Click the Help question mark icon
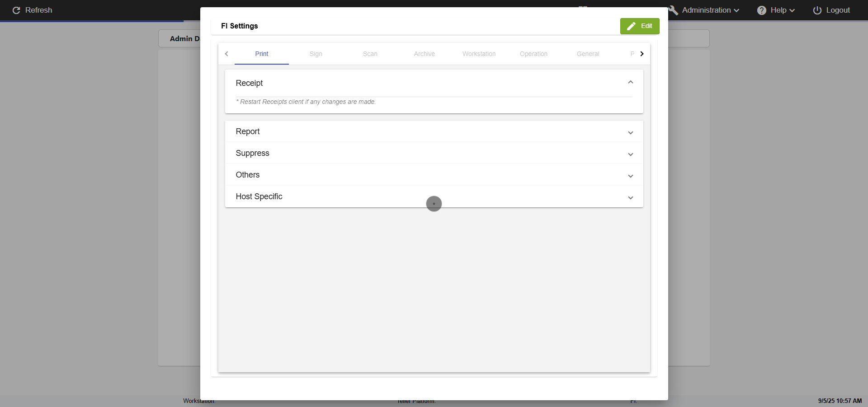This screenshot has width=868, height=407. tap(762, 10)
